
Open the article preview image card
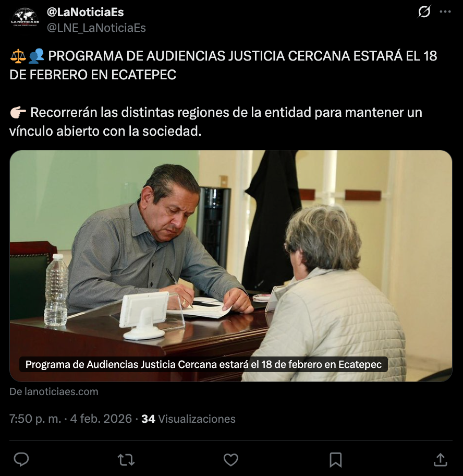(231, 266)
